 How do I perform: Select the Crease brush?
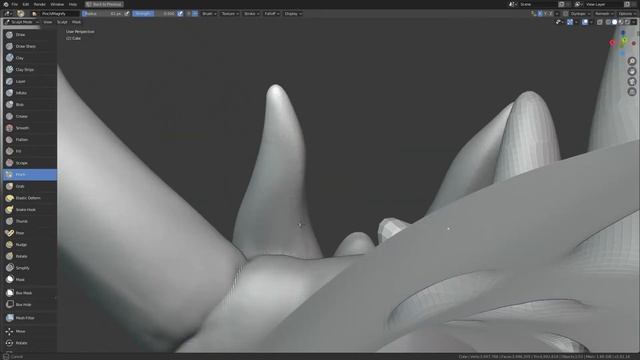(29, 116)
